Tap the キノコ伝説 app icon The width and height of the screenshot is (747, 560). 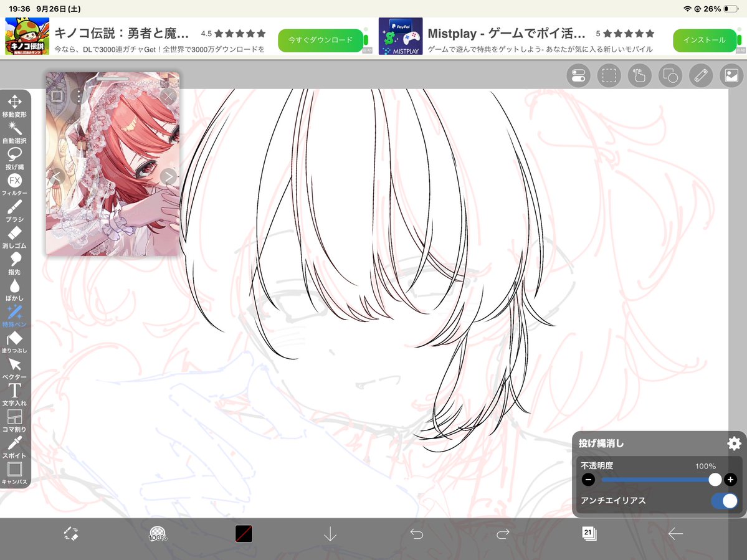[27, 36]
